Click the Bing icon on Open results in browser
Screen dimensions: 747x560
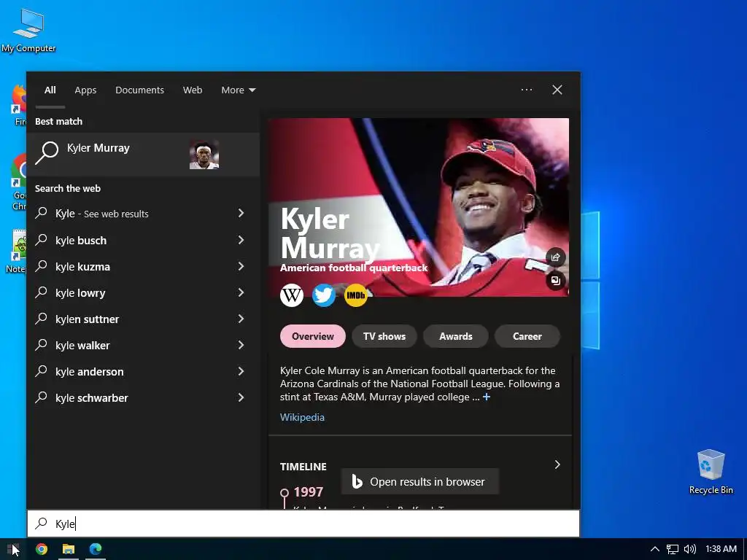tap(357, 481)
